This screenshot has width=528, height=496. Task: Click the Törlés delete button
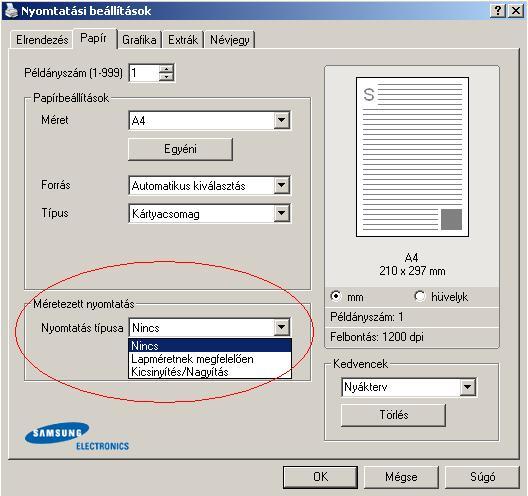pyautogui.click(x=393, y=415)
